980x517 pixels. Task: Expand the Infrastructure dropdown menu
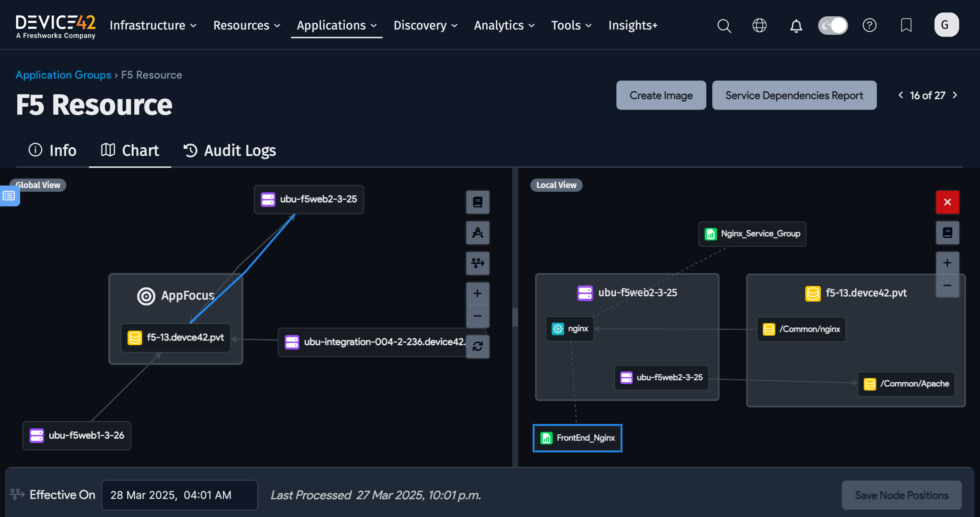[152, 25]
